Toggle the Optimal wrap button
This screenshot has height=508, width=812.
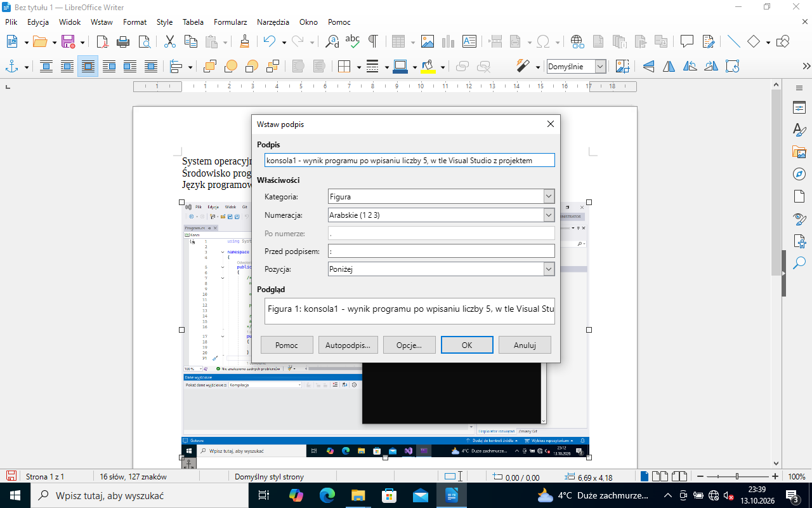[x=88, y=66]
